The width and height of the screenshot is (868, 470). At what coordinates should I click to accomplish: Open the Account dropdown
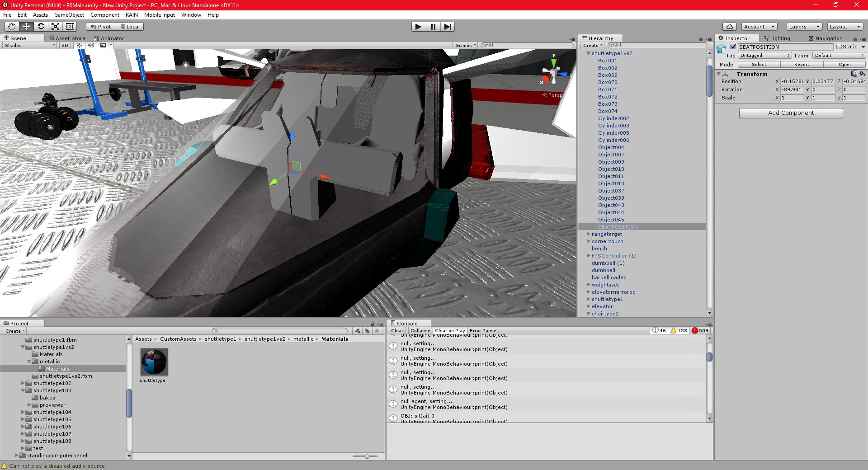pyautogui.click(x=759, y=27)
